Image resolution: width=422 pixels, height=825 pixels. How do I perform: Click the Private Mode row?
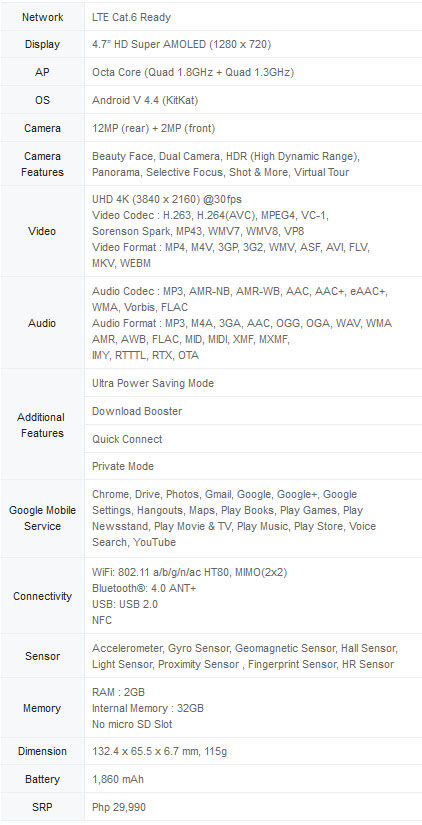coord(253,466)
